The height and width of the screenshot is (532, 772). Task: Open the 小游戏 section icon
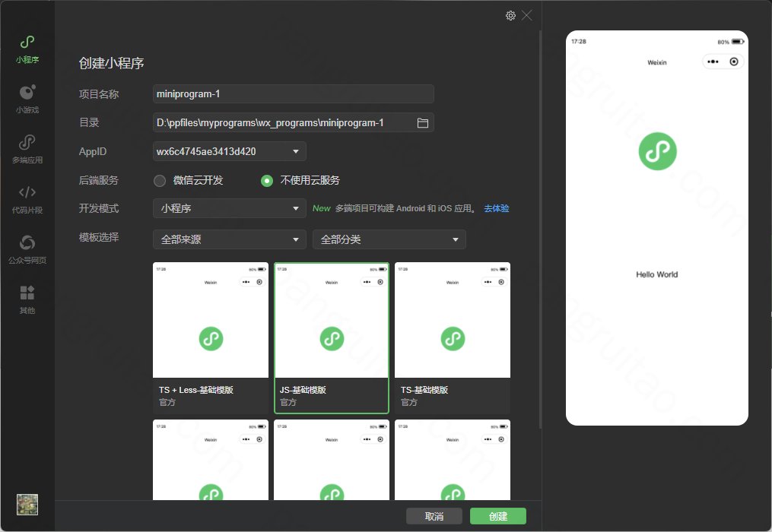pos(27,93)
